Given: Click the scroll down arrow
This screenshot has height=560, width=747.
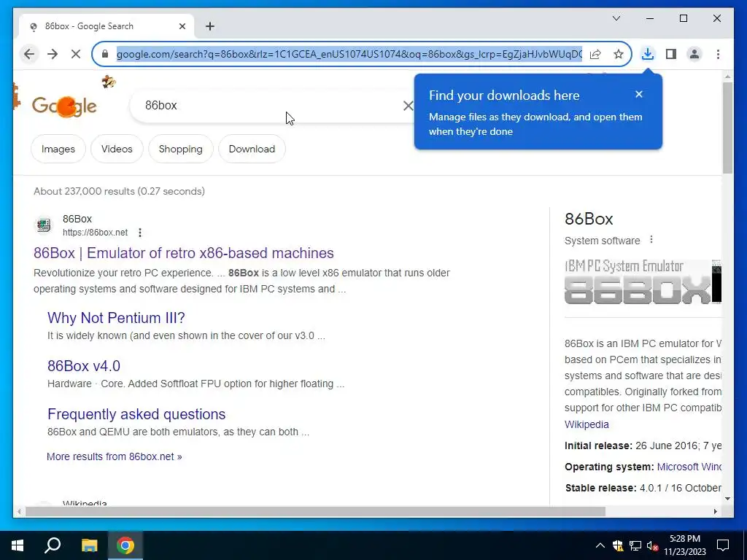Looking at the screenshot, I should click(x=727, y=499).
